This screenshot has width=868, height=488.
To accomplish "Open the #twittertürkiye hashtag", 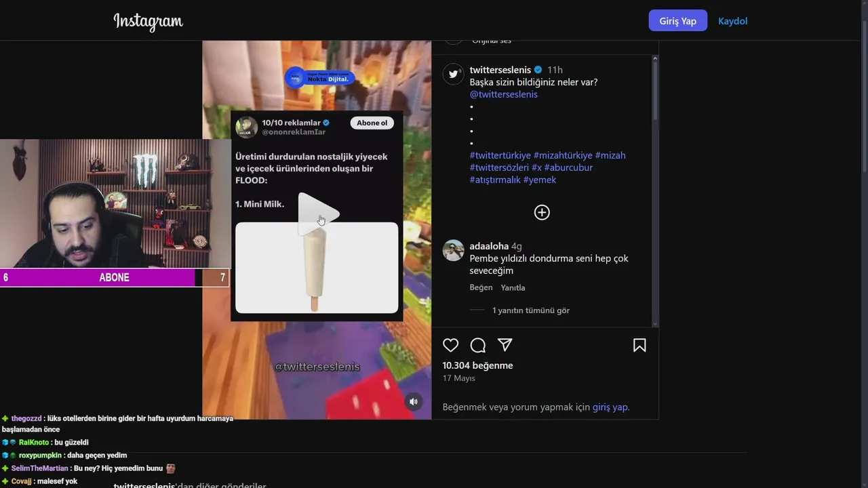I will pyautogui.click(x=500, y=155).
